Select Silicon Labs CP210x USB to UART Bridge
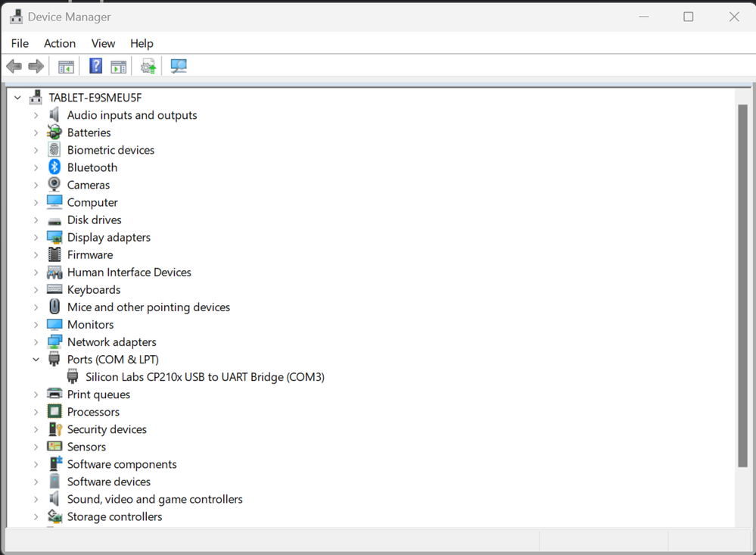756x555 pixels. click(x=204, y=377)
